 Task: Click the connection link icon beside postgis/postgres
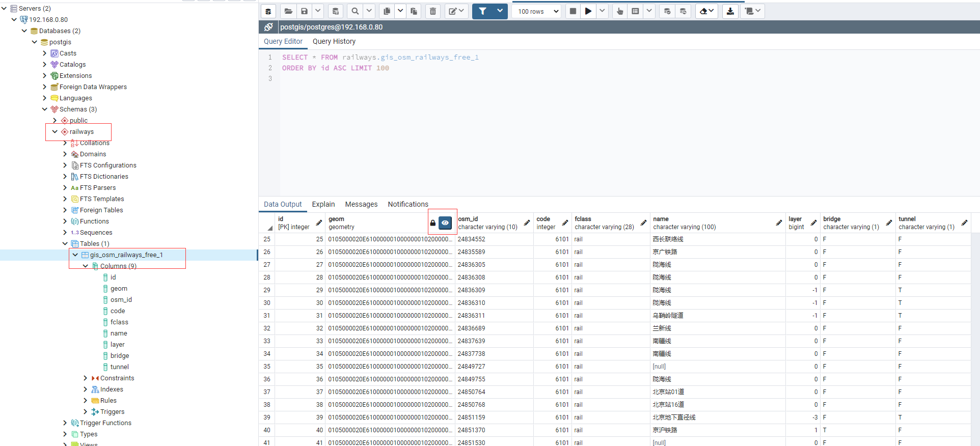(268, 27)
